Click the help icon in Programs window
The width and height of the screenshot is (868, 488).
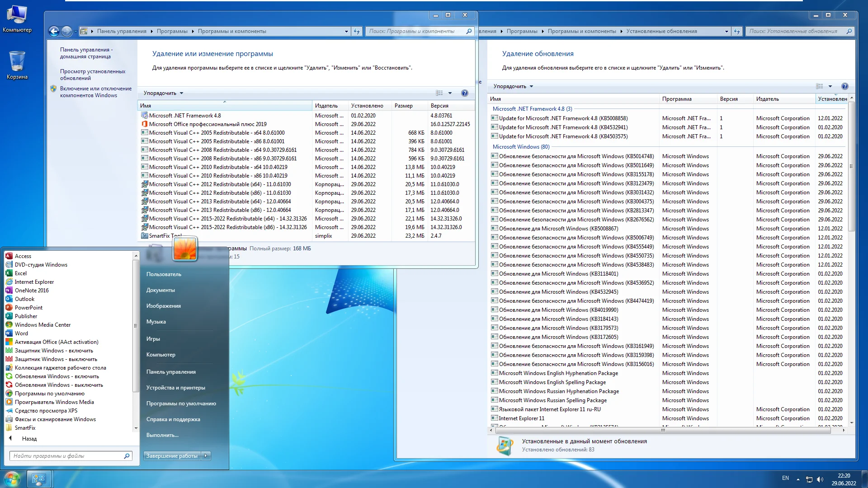coord(464,93)
